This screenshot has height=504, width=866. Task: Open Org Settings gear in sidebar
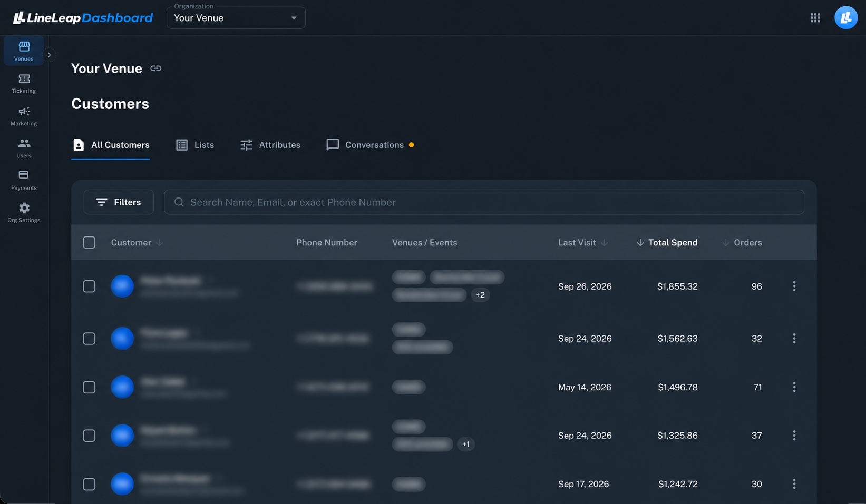pos(24,213)
